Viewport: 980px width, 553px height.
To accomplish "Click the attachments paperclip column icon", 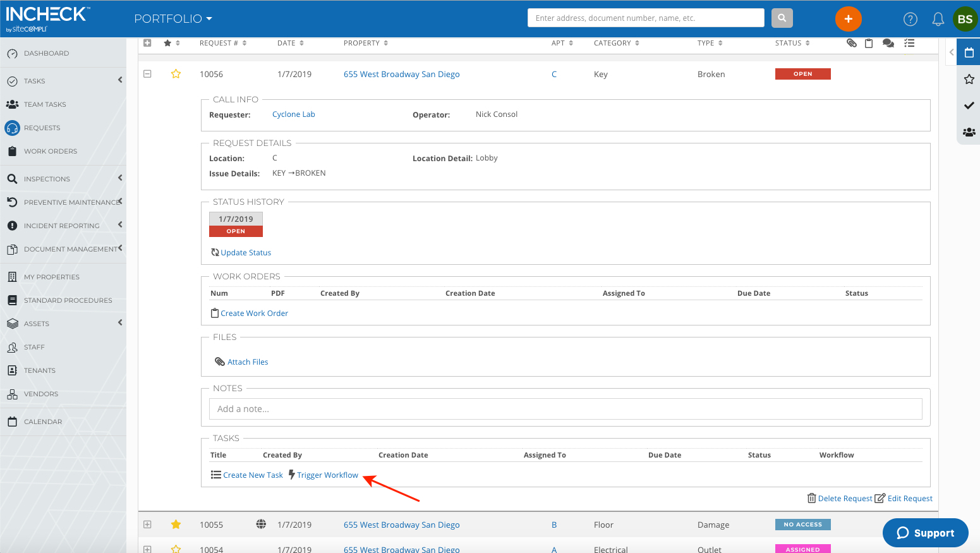I will pos(851,43).
